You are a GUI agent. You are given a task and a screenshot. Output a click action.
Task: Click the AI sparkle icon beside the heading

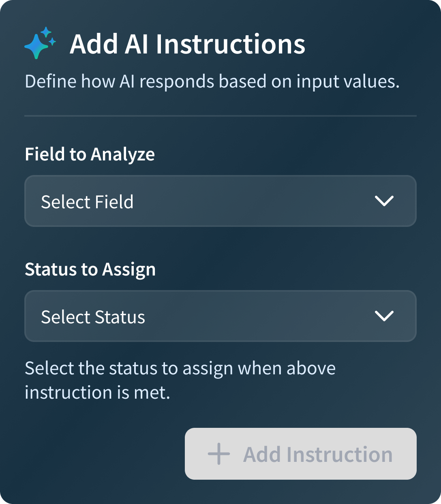(40, 43)
